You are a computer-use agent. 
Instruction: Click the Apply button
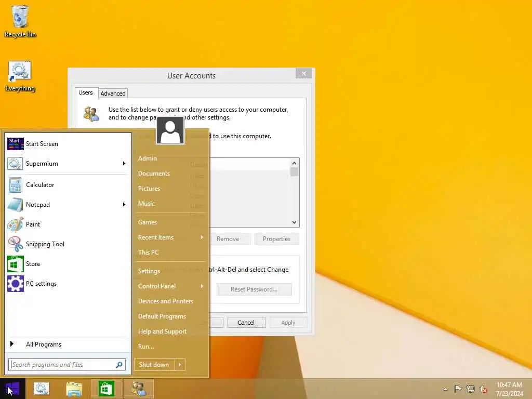pyautogui.click(x=288, y=323)
